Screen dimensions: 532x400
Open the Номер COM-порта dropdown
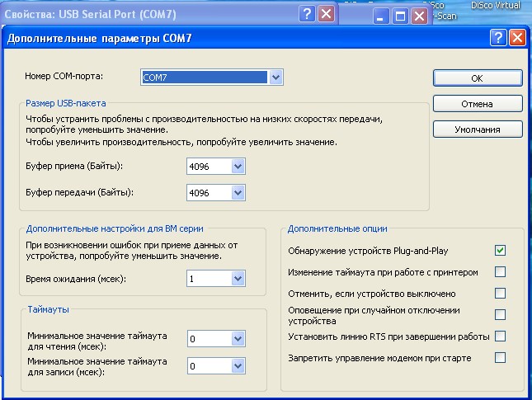[276, 78]
